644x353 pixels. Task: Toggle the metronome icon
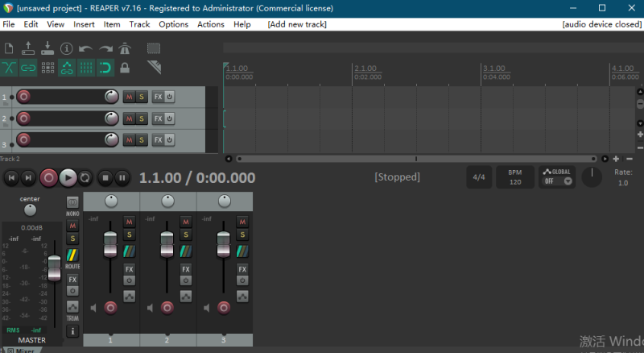coord(124,49)
